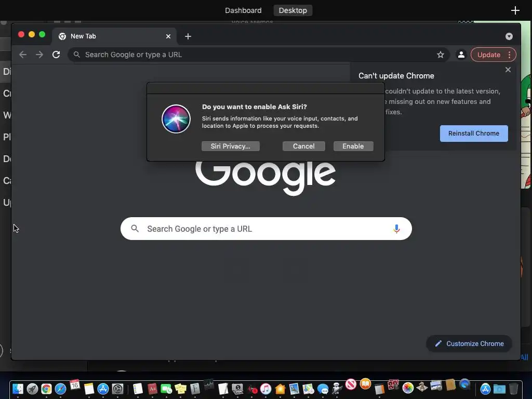Open iTunes Music from the dock
The height and width of the screenshot is (399, 532).
pos(265,389)
